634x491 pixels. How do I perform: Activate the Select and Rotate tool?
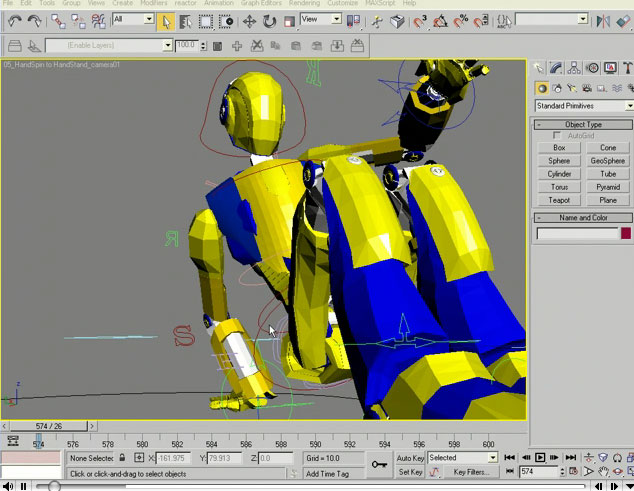(270, 20)
